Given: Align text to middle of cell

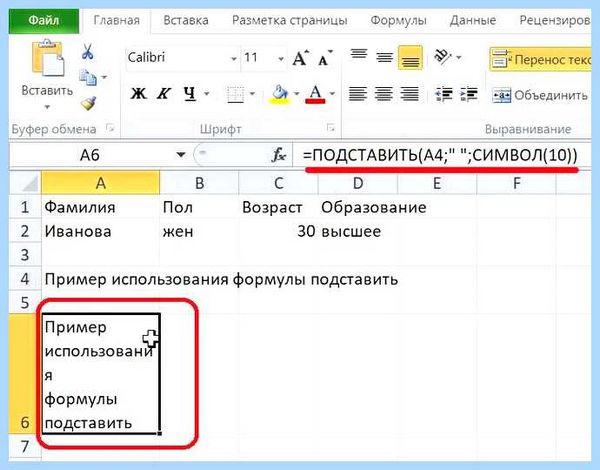Looking at the screenshot, I should (384, 57).
